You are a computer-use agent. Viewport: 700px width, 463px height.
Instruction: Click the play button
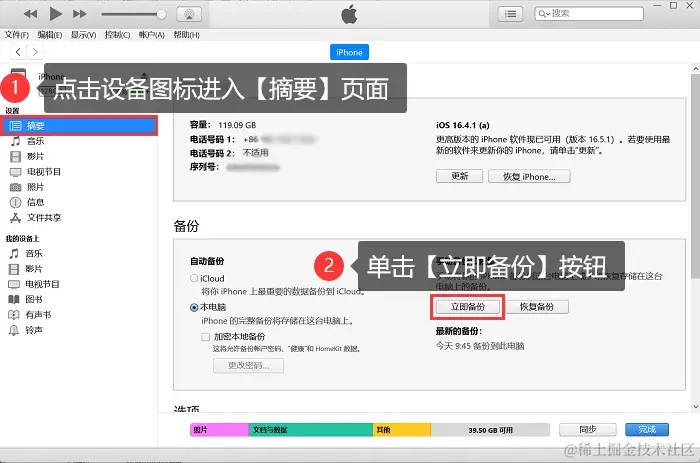pos(55,14)
